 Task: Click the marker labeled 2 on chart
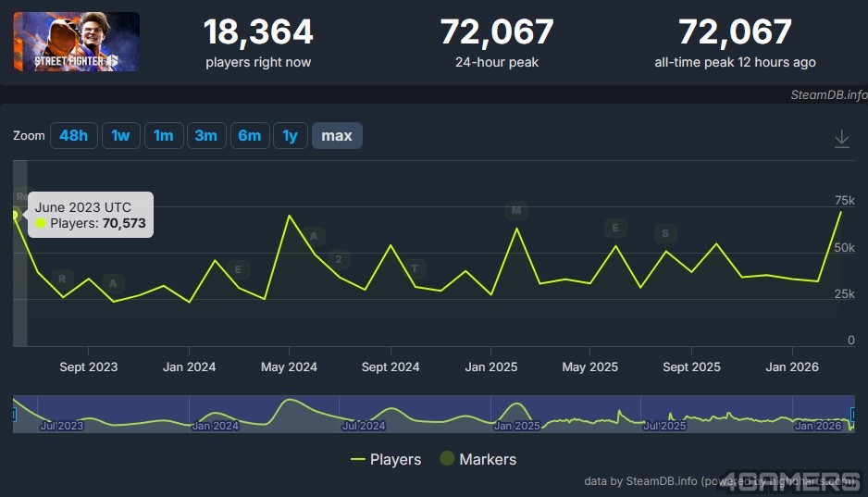point(339,259)
